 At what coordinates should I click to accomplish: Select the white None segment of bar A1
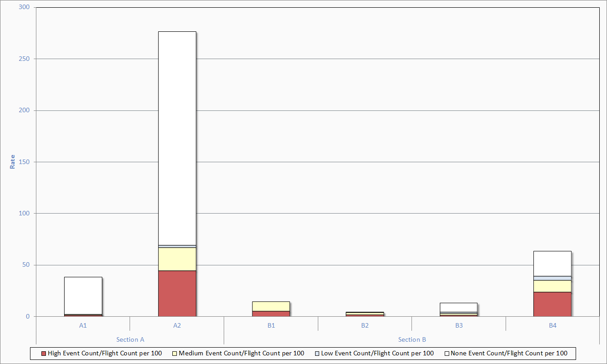click(x=83, y=296)
